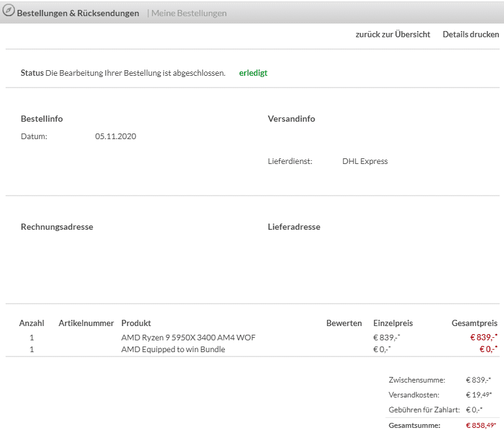Click the zurück zur Übersicht link
This screenshot has height=431, width=504.
[x=392, y=35]
